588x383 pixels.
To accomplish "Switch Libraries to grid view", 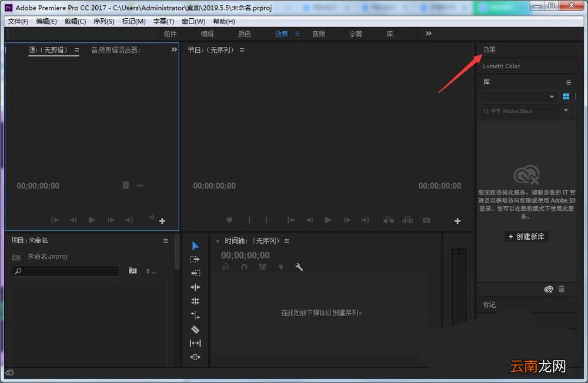I will click(566, 97).
